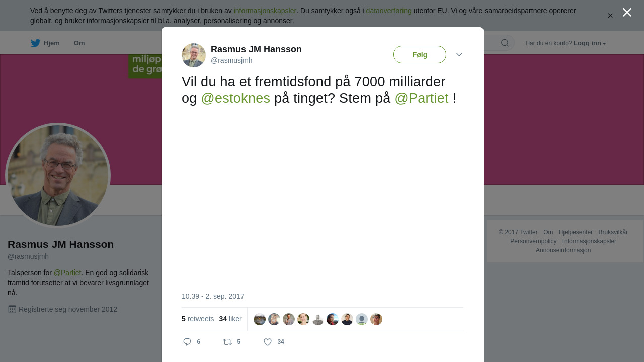This screenshot has width=644, height=362.
Task: Click the search magnifier icon
Action: [505, 43]
